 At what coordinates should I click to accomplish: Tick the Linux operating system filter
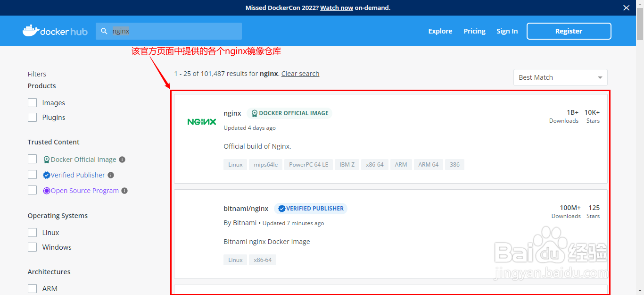coord(32,233)
